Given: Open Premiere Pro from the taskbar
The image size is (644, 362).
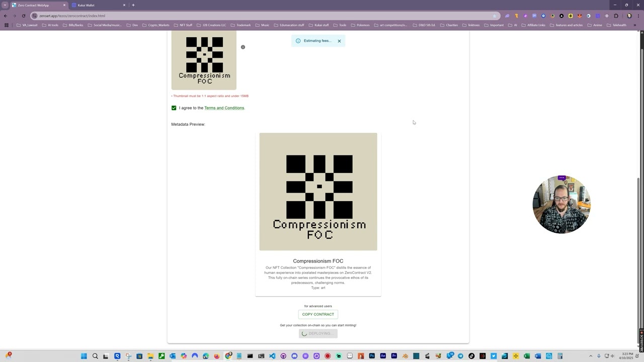Looking at the screenshot, I should tap(394, 356).
